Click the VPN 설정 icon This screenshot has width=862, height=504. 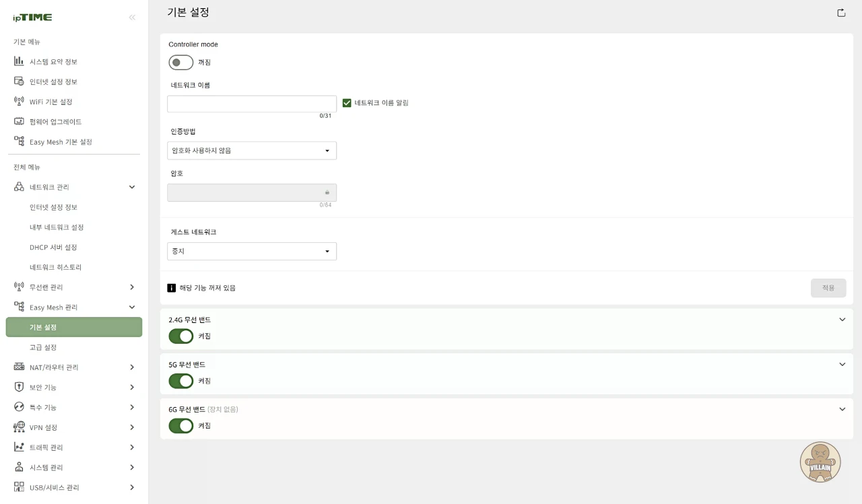pos(19,427)
